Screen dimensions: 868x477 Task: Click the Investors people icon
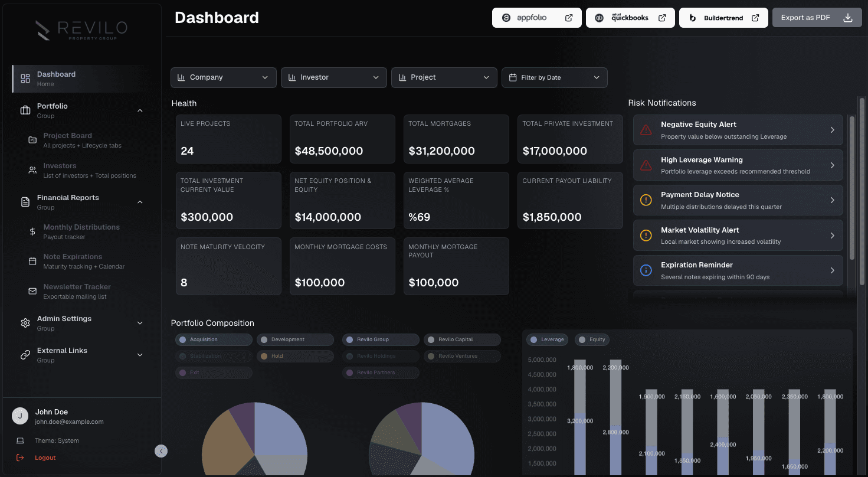coord(32,170)
